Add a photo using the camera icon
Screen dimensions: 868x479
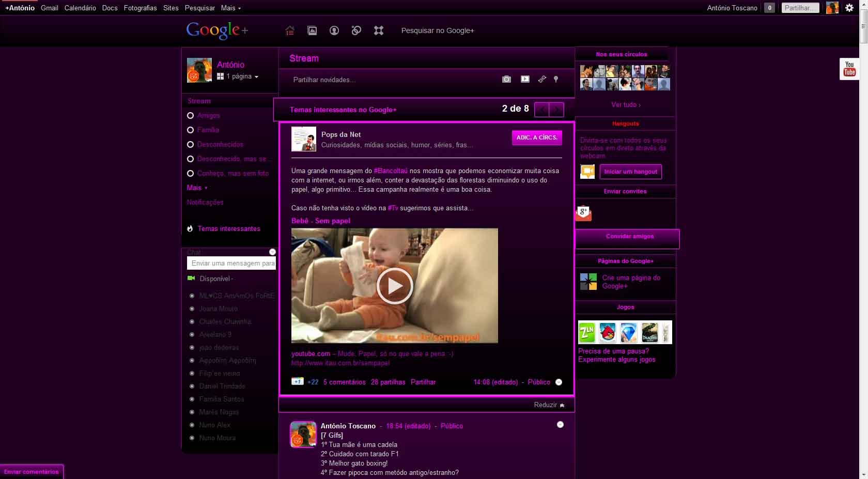click(x=506, y=79)
